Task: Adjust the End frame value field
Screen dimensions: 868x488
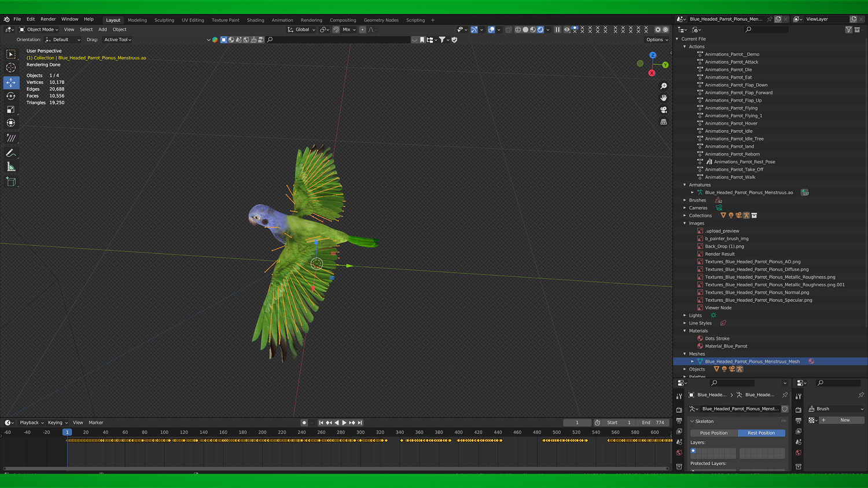Action: click(653, 423)
